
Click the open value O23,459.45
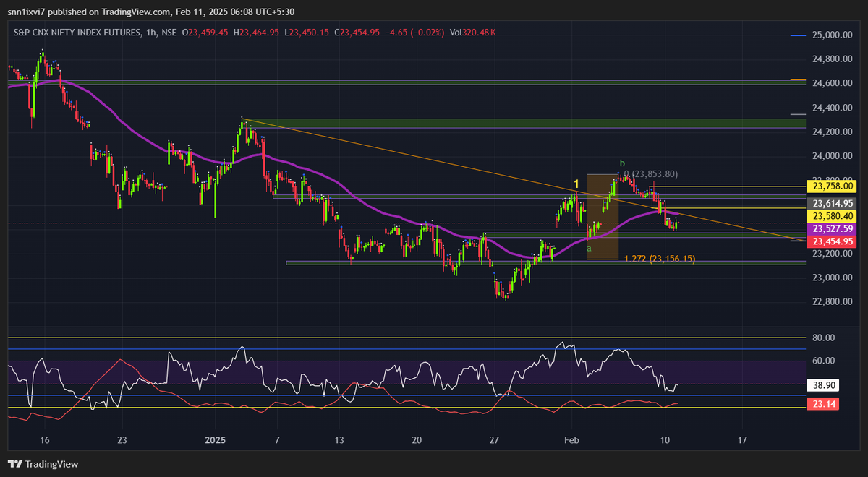coord(205,33)
